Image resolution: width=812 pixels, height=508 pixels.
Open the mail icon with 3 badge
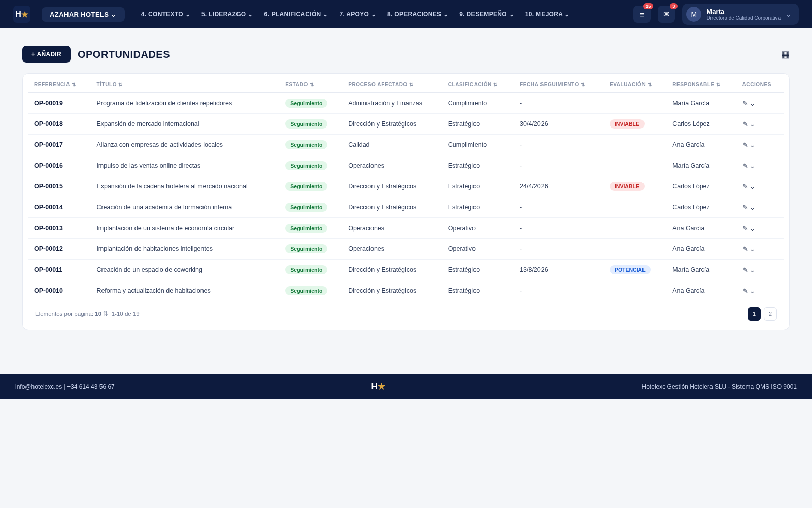tap(666, 14)
